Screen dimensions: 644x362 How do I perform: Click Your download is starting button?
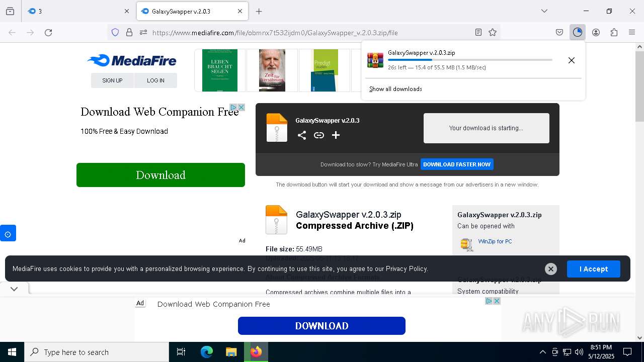pyautogui.click(x=486, y=128)
